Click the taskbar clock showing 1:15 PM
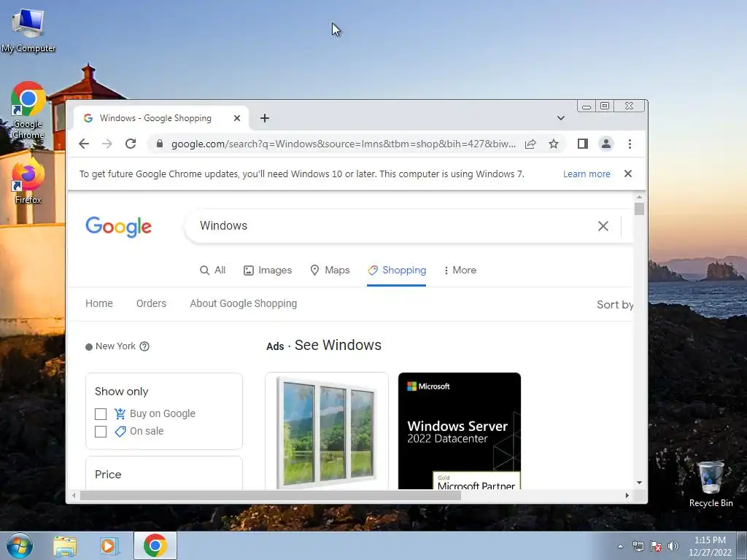This screenshot has height=560, width=747. click(710, 546)
